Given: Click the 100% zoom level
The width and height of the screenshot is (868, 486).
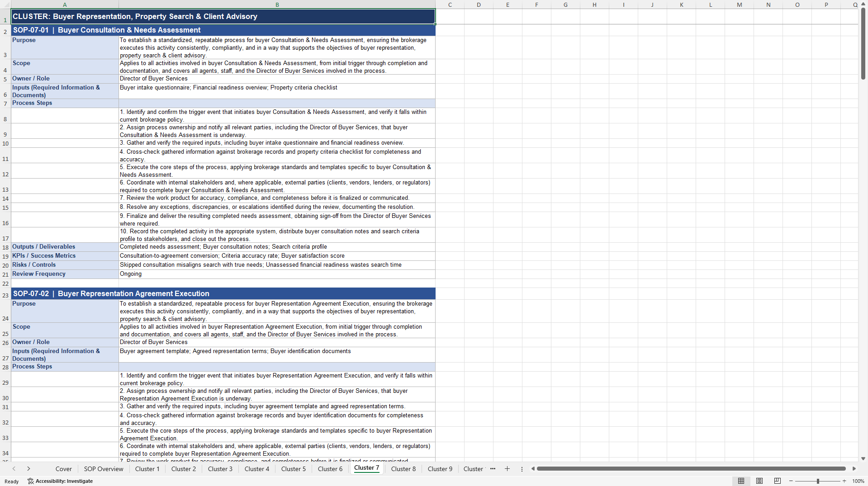Looking at the screenshot, I should (x=858, y=481).
